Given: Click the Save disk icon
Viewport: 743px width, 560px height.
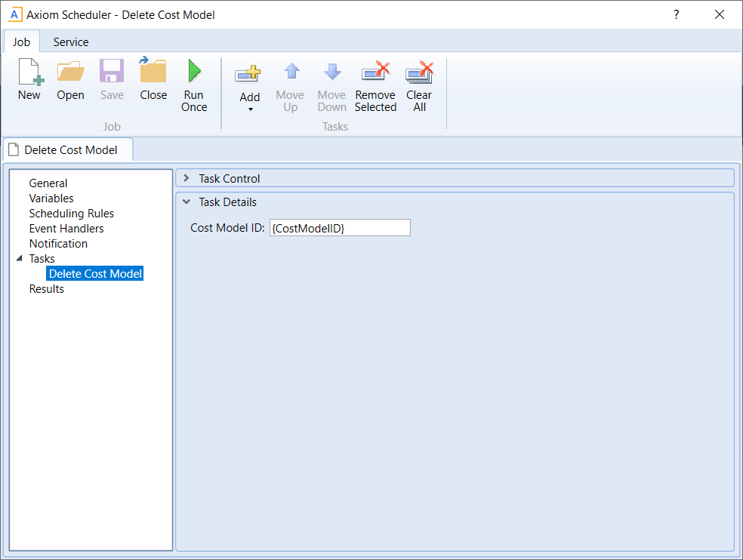Looking at the screenshot, I should [x=112, y=71].
